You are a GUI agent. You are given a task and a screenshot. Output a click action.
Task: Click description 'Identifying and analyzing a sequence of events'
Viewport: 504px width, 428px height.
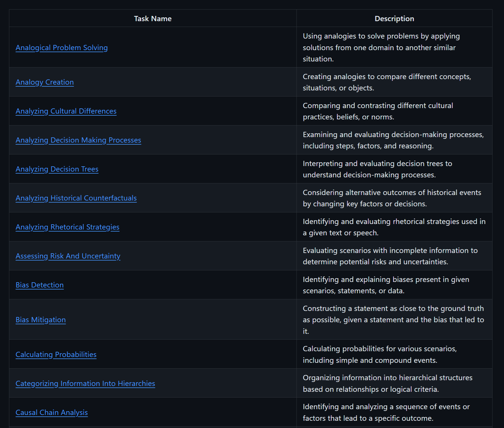click(386, 413)
